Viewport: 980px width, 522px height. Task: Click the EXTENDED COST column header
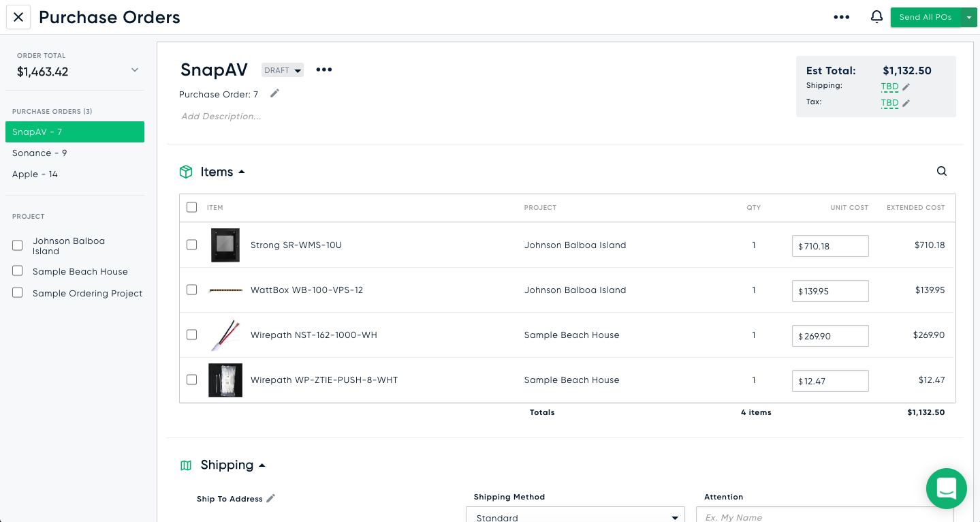916,208
